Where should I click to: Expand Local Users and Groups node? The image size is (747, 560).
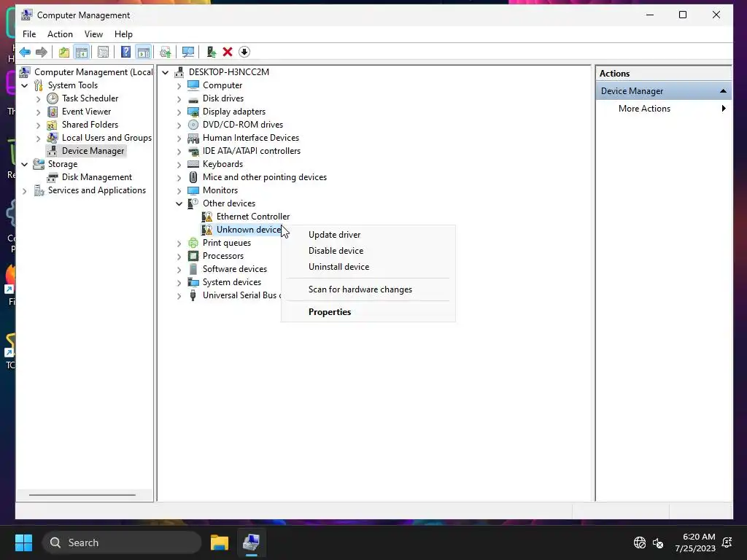tap(39, 139)
